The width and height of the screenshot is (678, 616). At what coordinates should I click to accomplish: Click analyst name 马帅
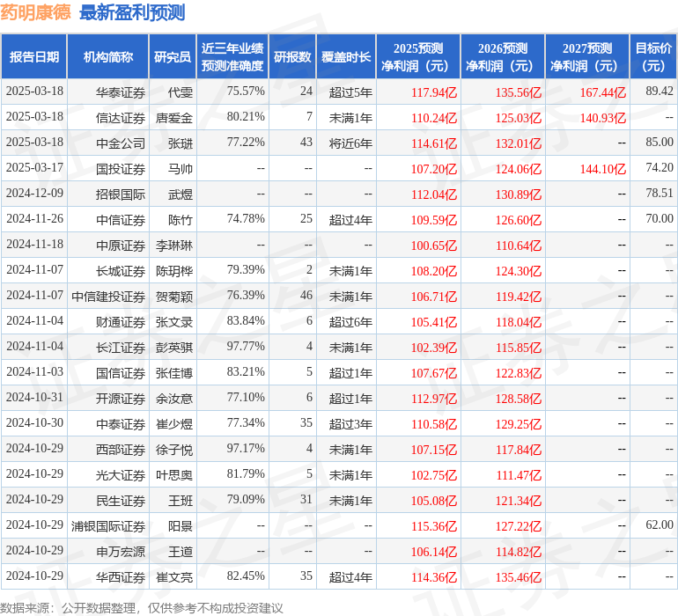point(181,169)
